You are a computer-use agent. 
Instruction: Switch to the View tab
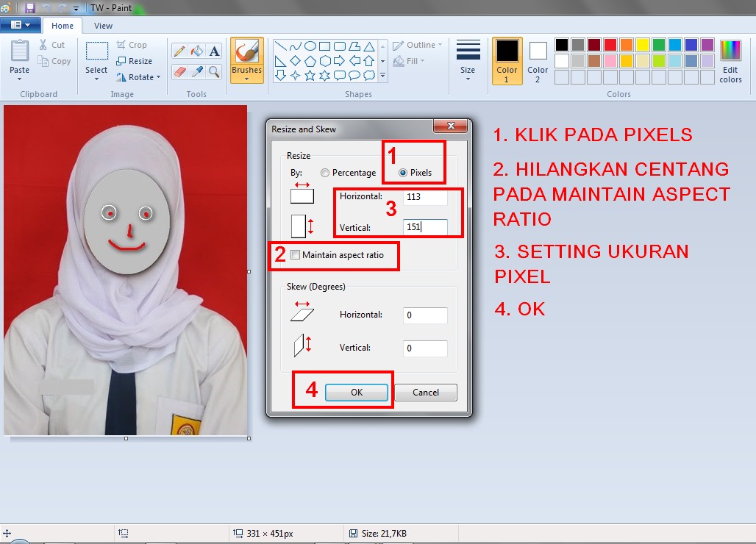pyautogui.click(x=103, y=26)
